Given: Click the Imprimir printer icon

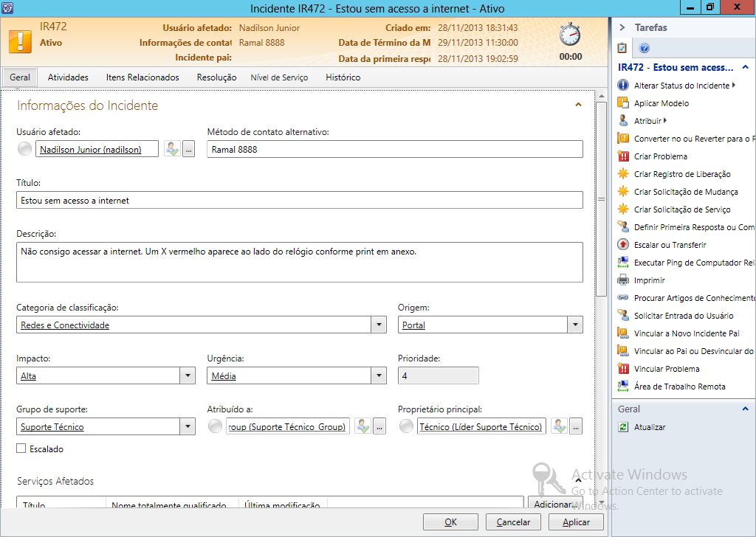Looking at the screenshot, I should [x=623, y=280].
